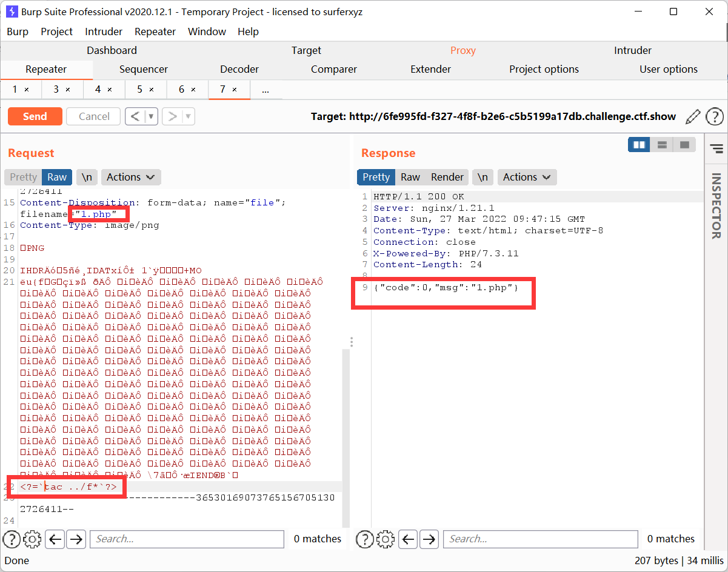Open the Intruder menu
The width and height of the screenshot is (728, 572).
(x=104, y=32)
